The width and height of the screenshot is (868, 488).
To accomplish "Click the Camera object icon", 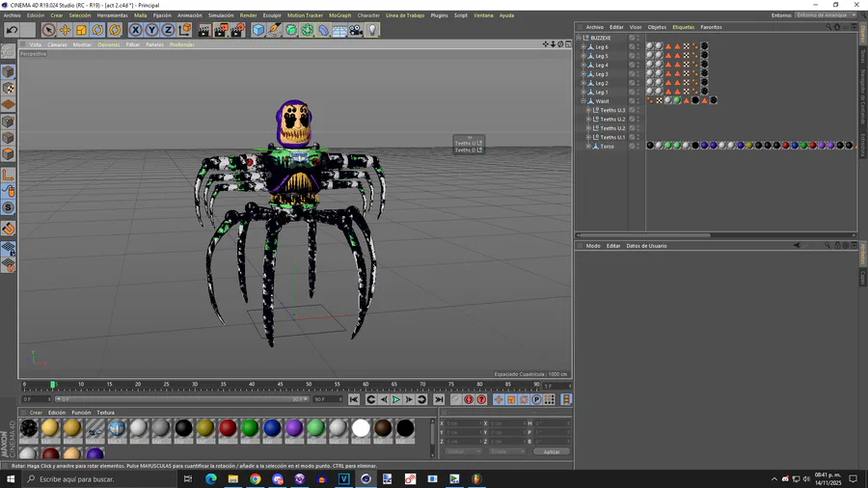I will tap(356, 30).
